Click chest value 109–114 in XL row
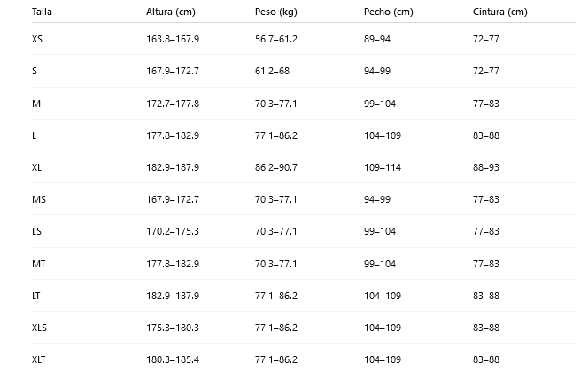 pos(383,167)
